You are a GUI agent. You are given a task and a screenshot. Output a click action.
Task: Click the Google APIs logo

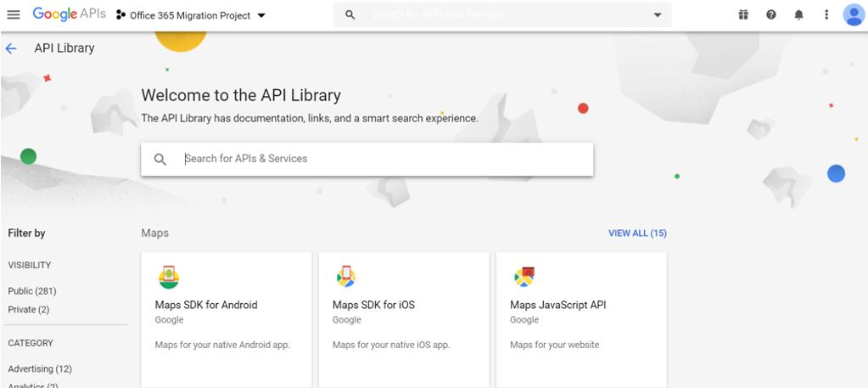click(x=69, y=14)
